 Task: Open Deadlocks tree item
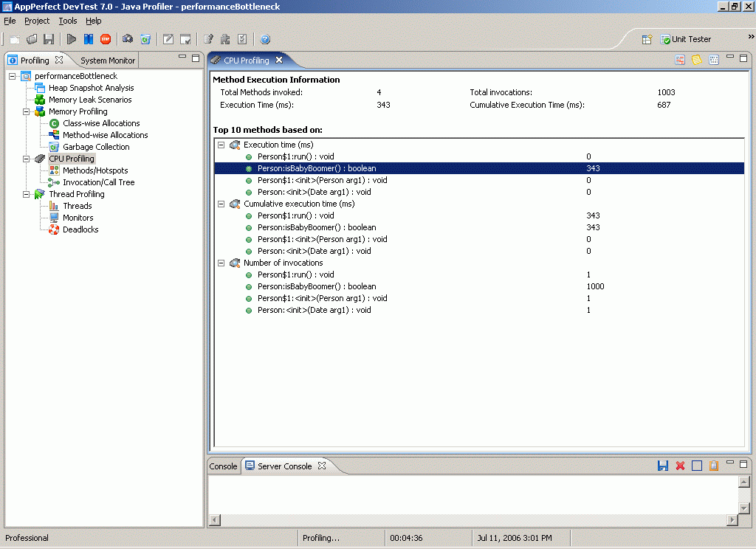pyautogui.click(x=80, y=229)
